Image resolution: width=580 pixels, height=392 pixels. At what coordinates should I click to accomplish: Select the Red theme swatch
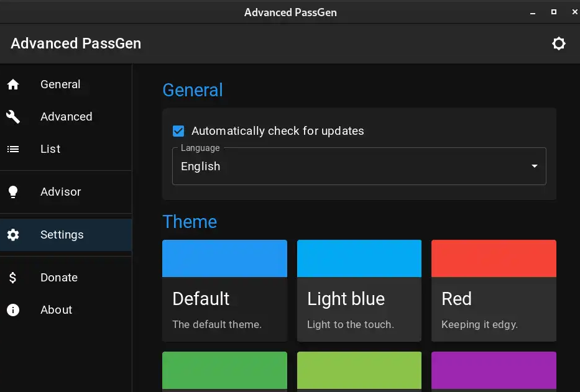[x=494, y=258]
